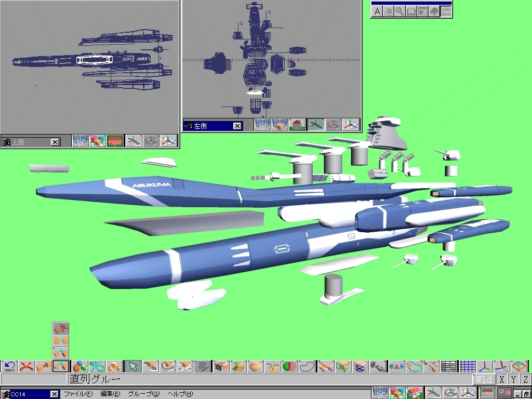Open the 編集(E) menu

pyautogui.click(x=110, y=394)
